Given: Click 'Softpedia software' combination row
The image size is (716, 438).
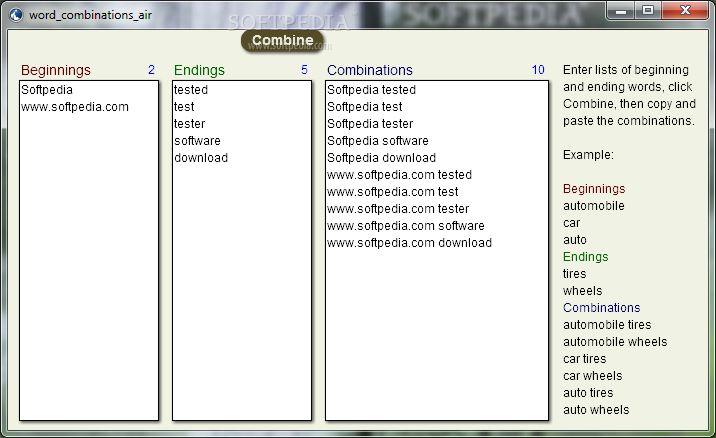Looking at the screenshot, I should point(378,141).
